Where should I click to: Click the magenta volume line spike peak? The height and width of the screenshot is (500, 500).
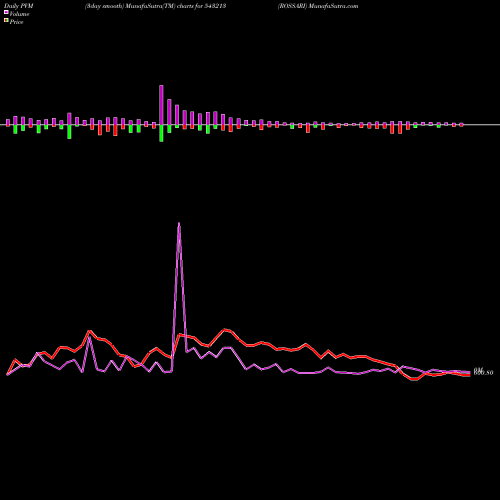(179, 223)
